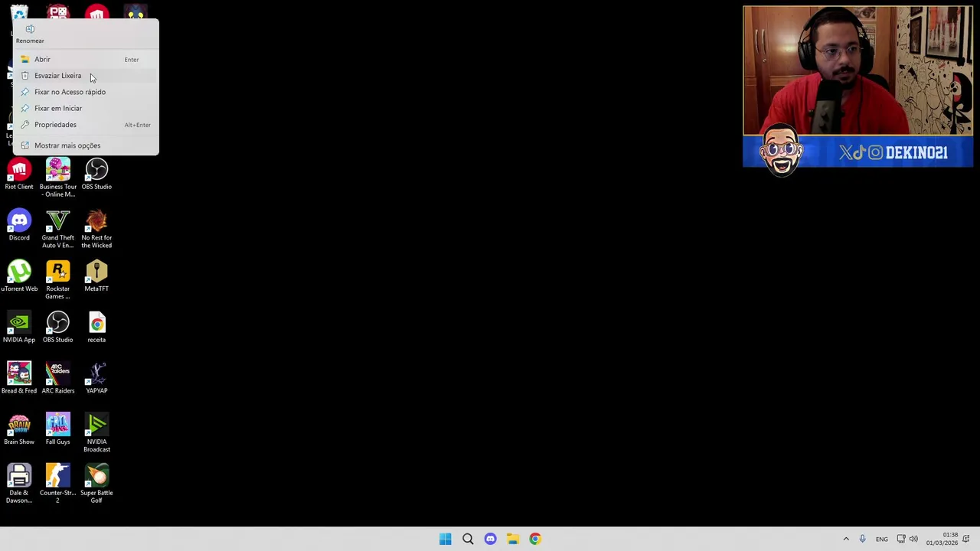Open File Explorer from the taskbar
The width and height of the screenshot is (980, 551).
pyautogui.click(x=513, y=539)
